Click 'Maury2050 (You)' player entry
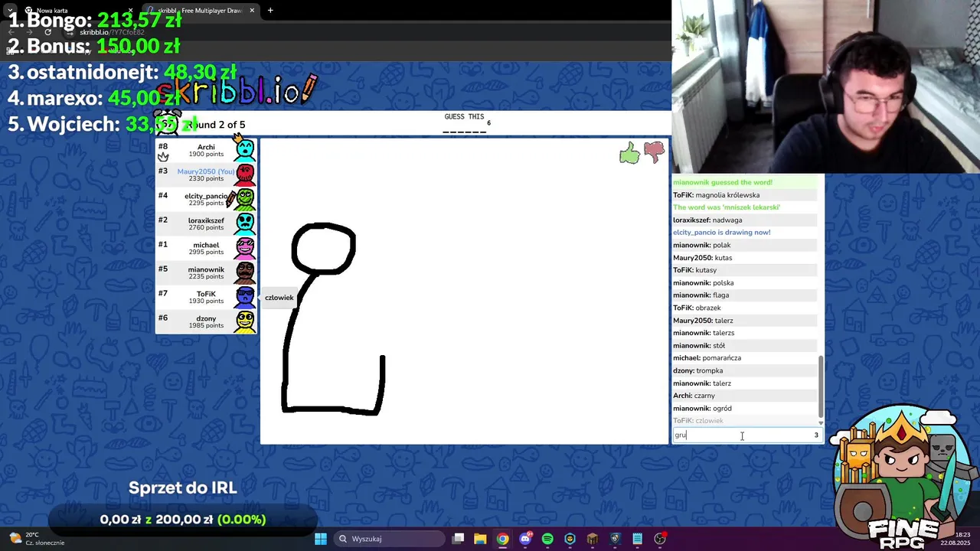Viewport: 980px width, 551px height. [x=206, y=174]
